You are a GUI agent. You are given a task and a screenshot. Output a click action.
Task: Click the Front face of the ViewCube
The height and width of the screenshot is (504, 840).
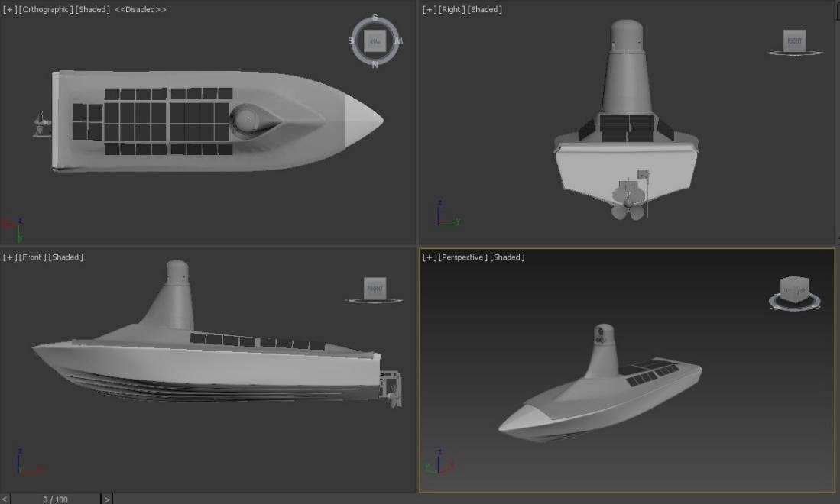click(375, 288)
